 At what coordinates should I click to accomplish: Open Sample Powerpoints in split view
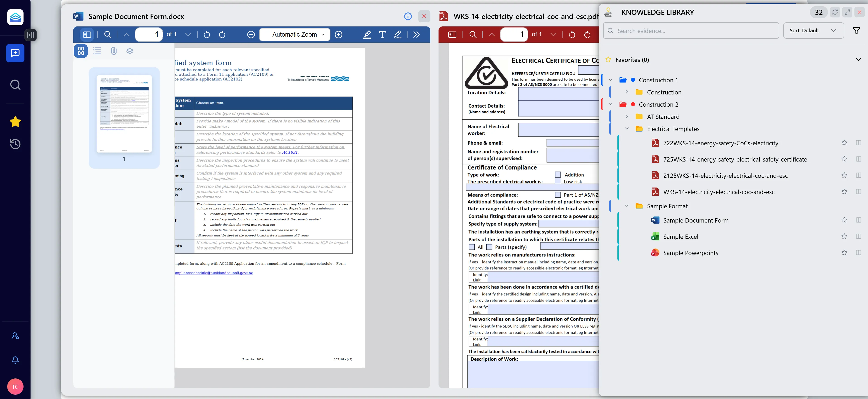tap(858, 253)
